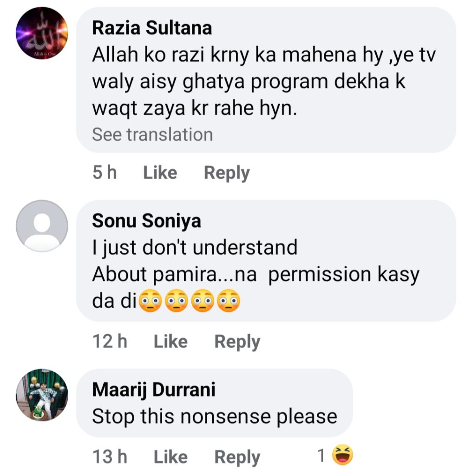
Task: Open the 13 h timestamp
Action: [x=110, y=457]
